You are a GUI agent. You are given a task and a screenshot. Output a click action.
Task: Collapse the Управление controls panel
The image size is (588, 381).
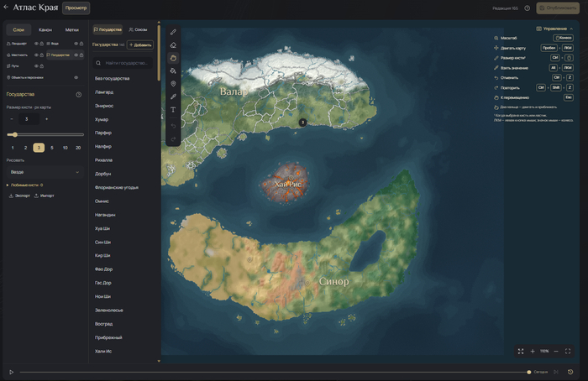click(554, 29)
